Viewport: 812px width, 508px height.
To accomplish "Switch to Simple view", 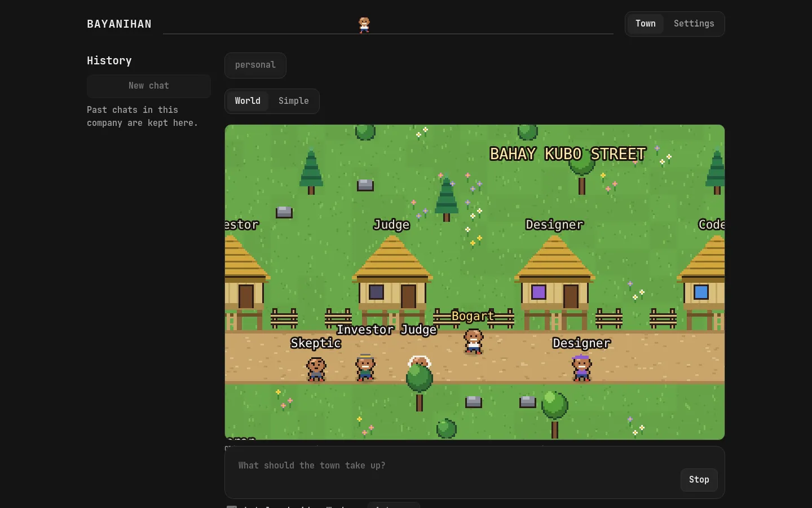I will click(x=294, y=101).
